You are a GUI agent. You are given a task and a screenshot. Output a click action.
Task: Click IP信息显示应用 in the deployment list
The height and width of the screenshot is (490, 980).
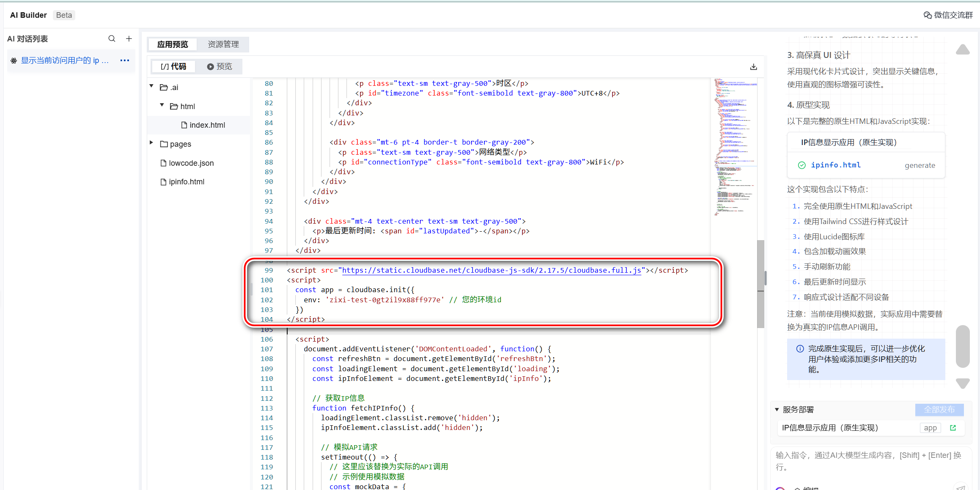pyautogui.click(x=830, y=428)
